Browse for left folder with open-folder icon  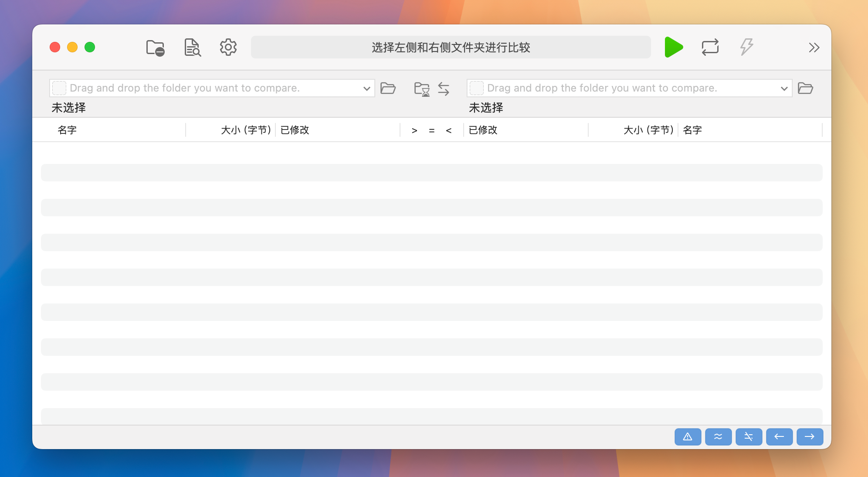[388, 88]
